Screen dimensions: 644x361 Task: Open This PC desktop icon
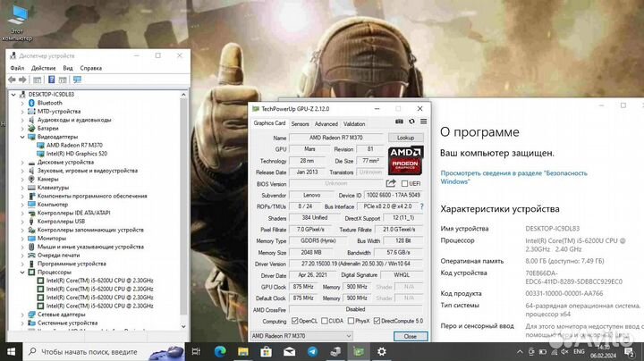(x=17, y=22)
